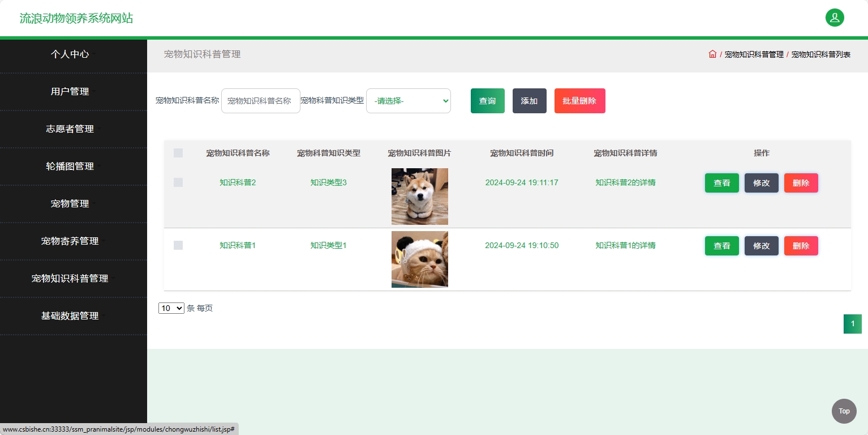
Task: Expand the 志愿者管理 sidebar menu
Action: pos(71,129)
